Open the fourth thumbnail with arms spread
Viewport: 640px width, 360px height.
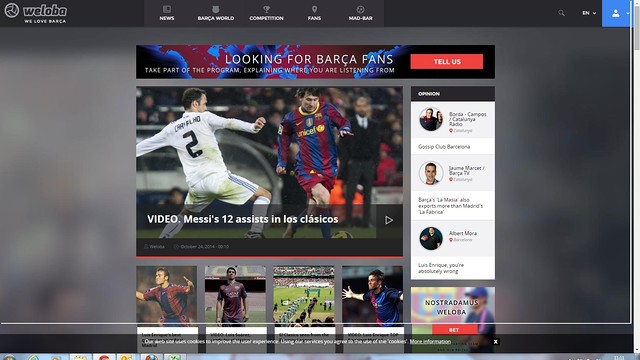[372, 295]
